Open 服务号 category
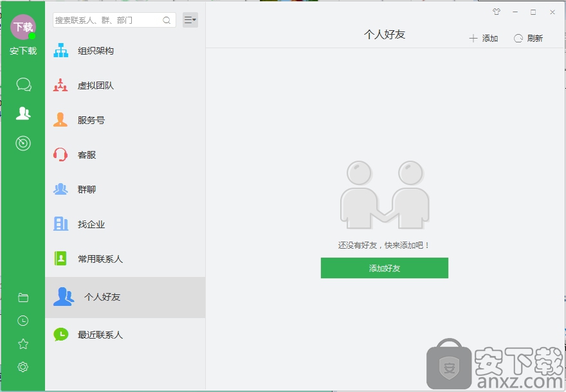566x392 pixels. pyautogui.click(x=91, y=120)
